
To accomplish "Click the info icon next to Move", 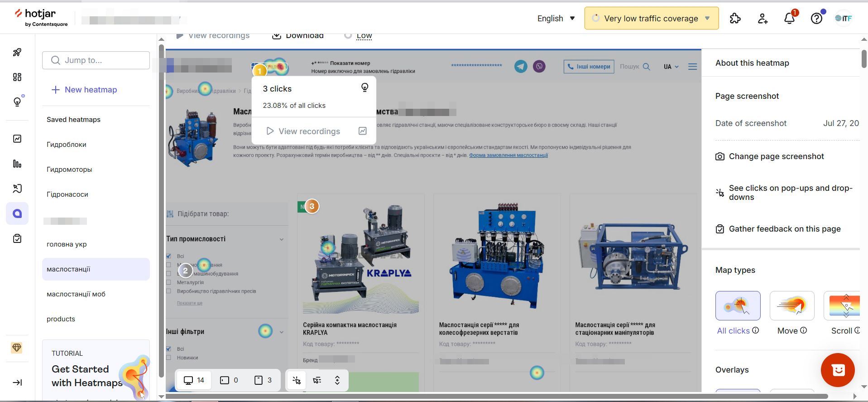I will (804, 330).
